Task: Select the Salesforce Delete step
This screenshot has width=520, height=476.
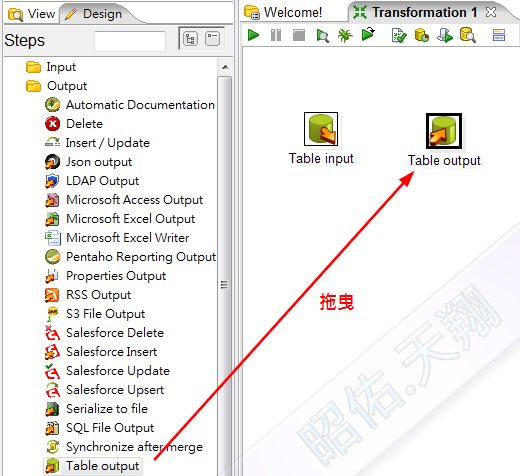Action: pos(104,333)
